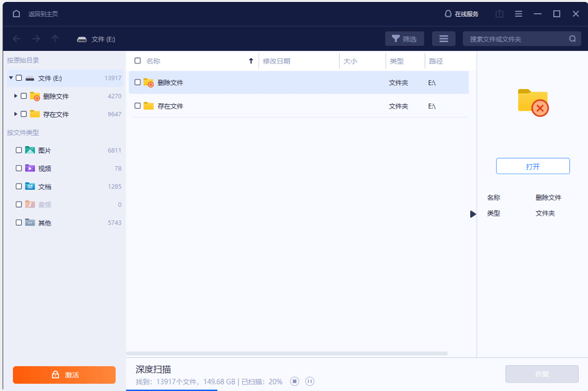Click the search magnifier icon
The image size is (588, 391).
tap(572, 39)
